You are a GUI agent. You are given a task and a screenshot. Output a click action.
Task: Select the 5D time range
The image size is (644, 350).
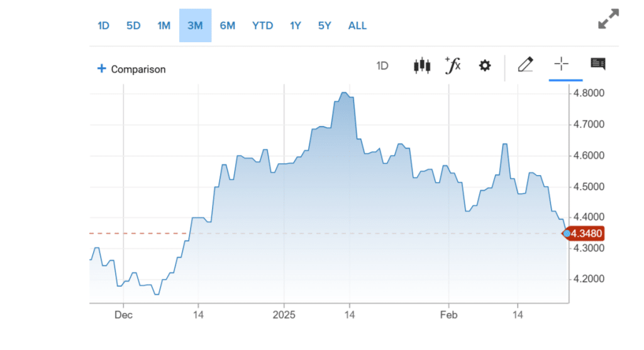133,26
